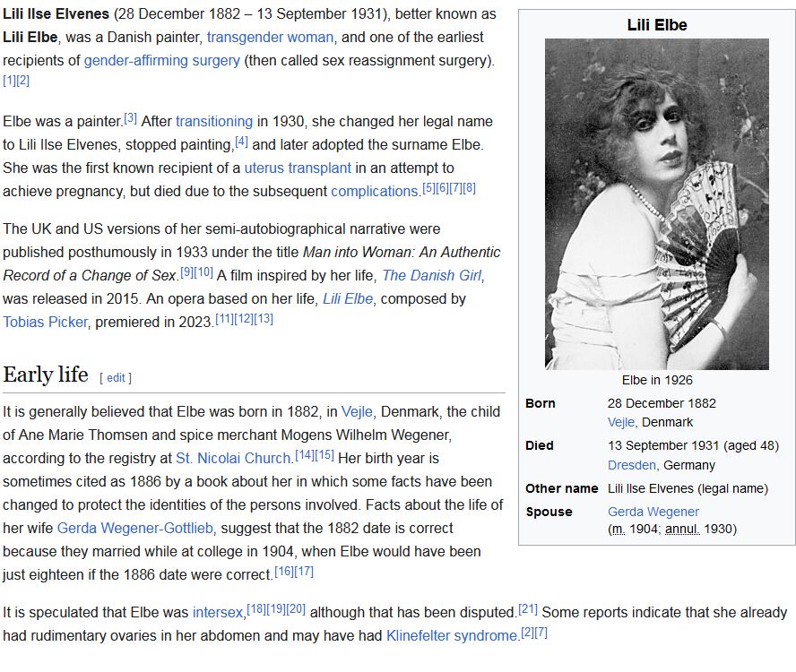Follow citation [18] after intersex
Image resolution: width=796 pixels, height=672 pixels.
[256, 609]
